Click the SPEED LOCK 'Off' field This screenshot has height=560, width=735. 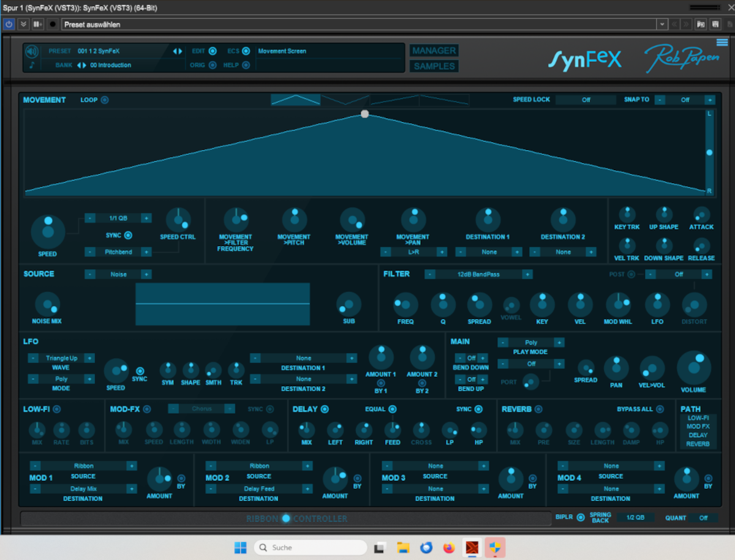pyautogui.click(x=586, y=100)
